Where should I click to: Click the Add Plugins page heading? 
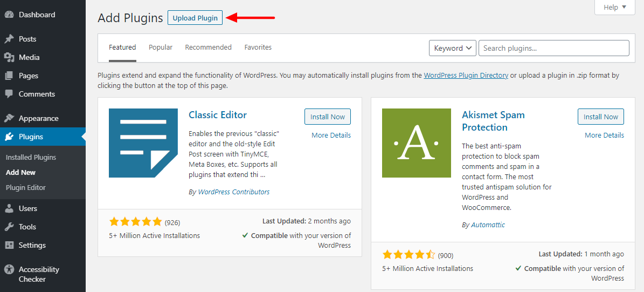click(x=130, y=18)
